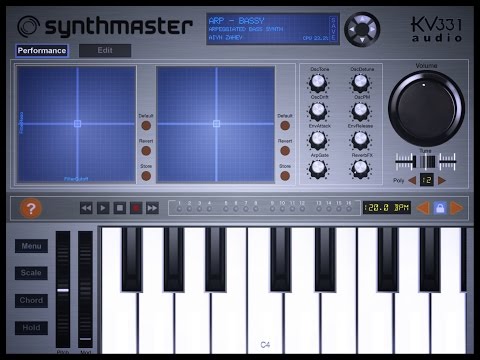Switch to the Performance tab

[42, 51]
